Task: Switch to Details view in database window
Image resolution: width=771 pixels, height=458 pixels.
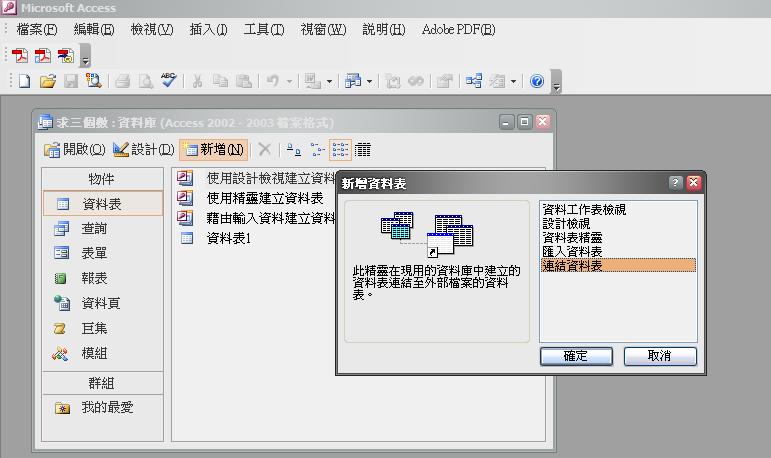Action: [x=363, y=149]
